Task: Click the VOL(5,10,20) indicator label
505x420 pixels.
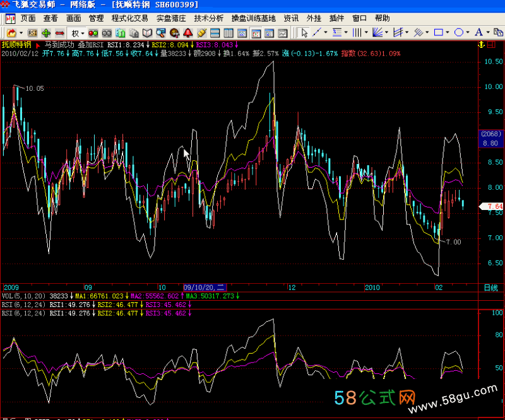Action: [x=23, y=296]
